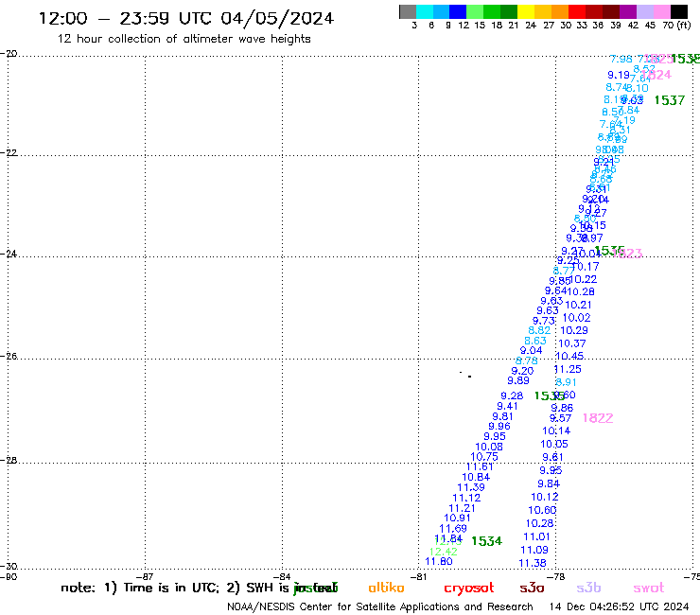Screen dimensions: 700x615
Task: Click the wave height value '10.75'
Action: [x=484, y=456]
